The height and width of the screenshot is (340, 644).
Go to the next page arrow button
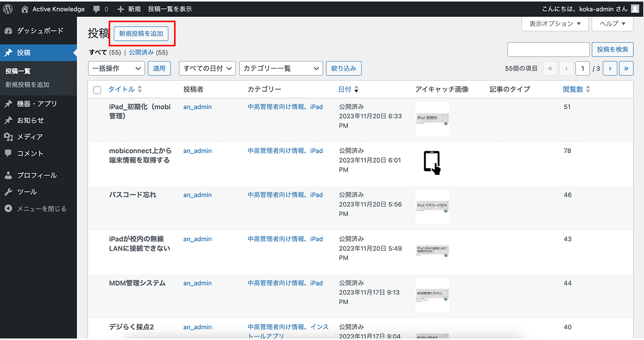(610, 68)
